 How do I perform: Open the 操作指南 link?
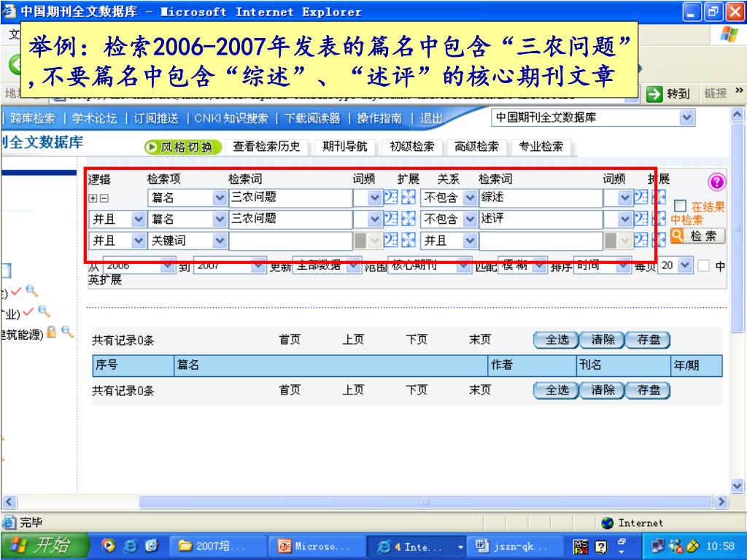[x=379, y=118]
